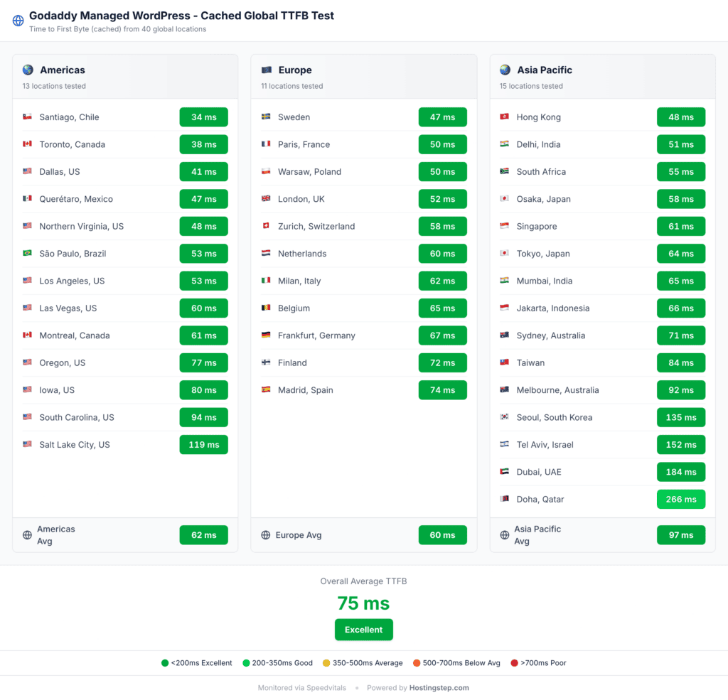728x700 pixels.
Task: Open the Hostingstep.com link
Action: (439, 687)
